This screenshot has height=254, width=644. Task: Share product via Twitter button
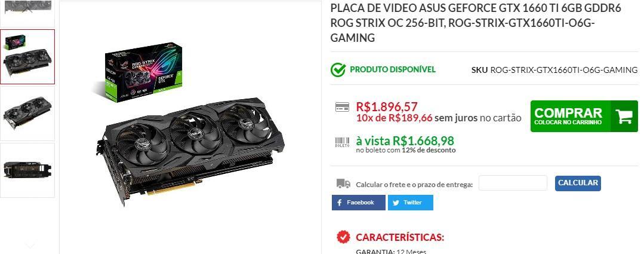(410, 203)
